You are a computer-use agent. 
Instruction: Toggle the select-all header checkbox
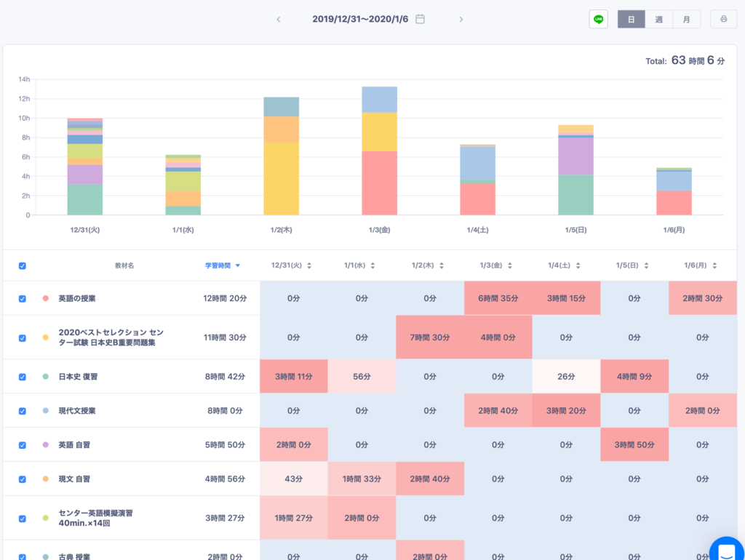[x=22, y=266]
